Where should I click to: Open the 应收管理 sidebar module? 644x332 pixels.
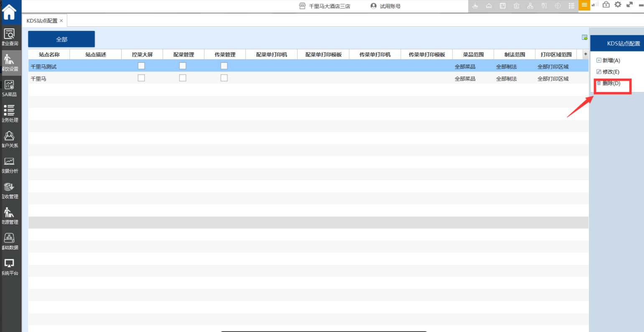pyautogui.click(x=9, y=190)
